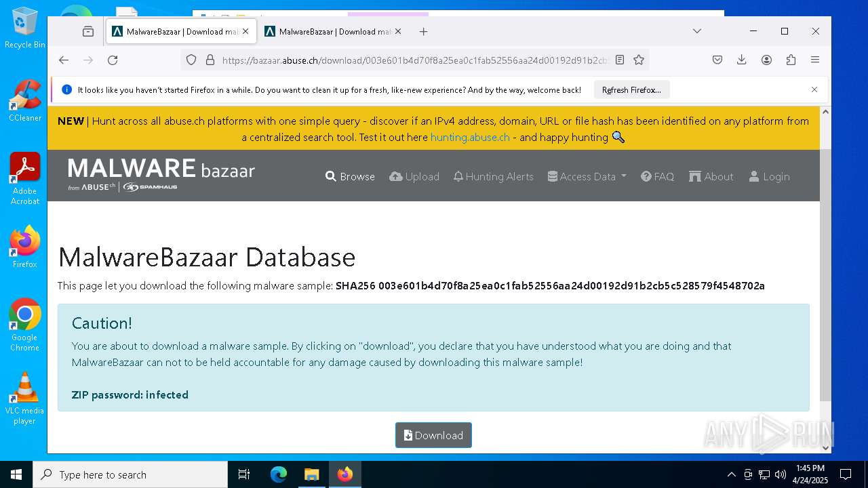Viewport: 868px width, 488px height.
Task: Open the Upload menu item
Action: click(414, 176)
